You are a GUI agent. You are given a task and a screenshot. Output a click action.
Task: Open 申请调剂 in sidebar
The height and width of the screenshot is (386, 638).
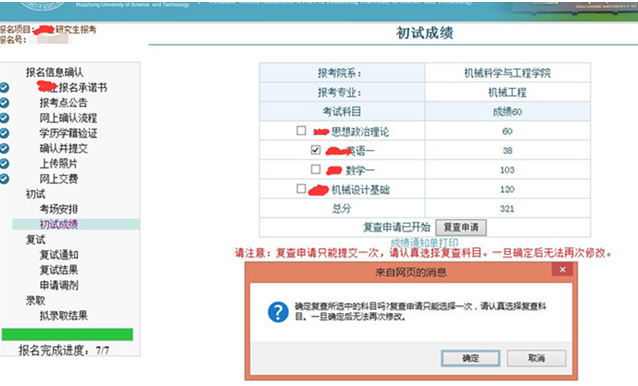(59, 285)
